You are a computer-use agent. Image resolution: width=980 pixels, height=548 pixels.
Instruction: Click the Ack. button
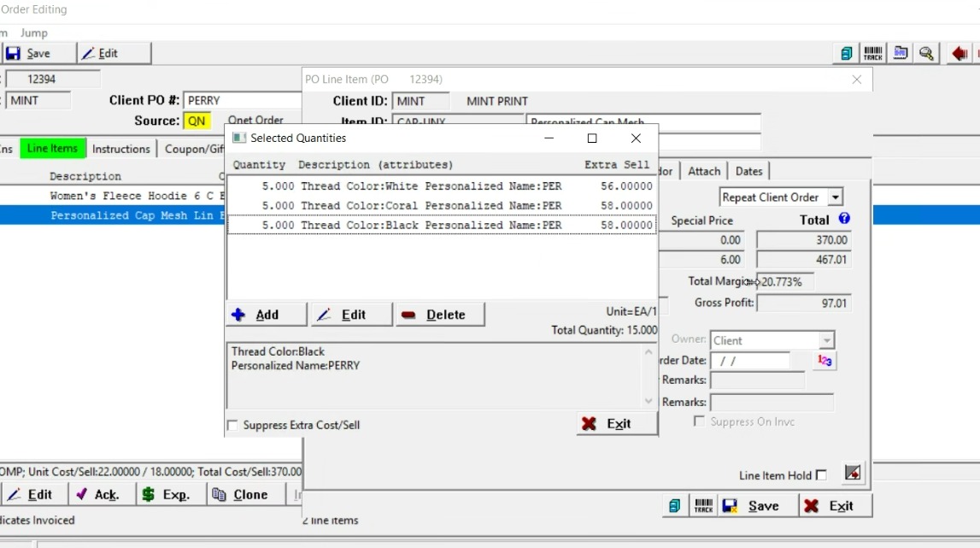tap(102, 494)
